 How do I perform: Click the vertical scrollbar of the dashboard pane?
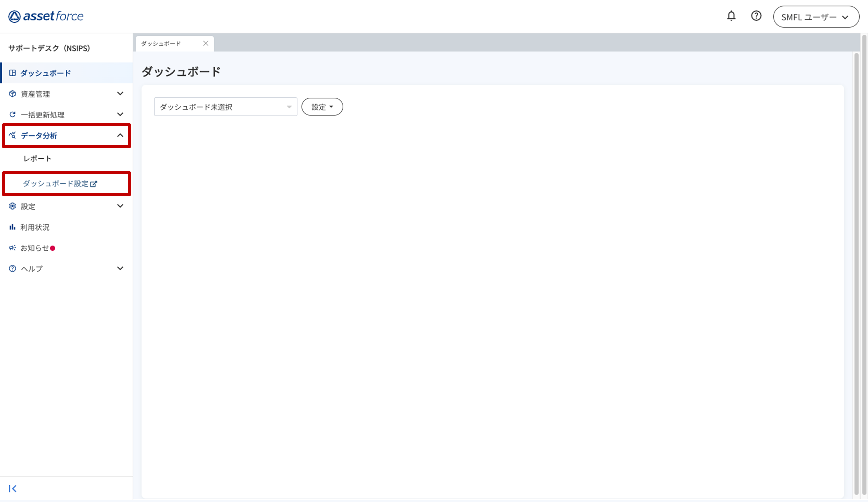(x=856, y=273)
